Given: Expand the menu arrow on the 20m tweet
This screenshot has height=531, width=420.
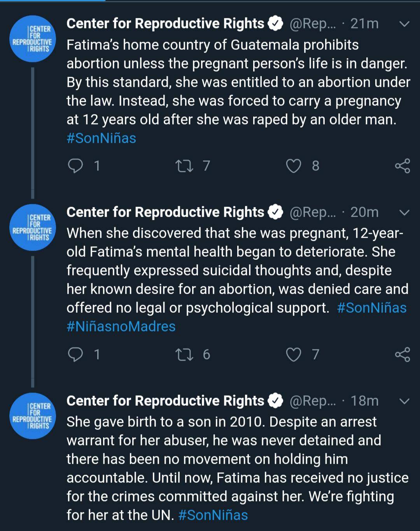Looking at the screenshot, I should 404,213.
